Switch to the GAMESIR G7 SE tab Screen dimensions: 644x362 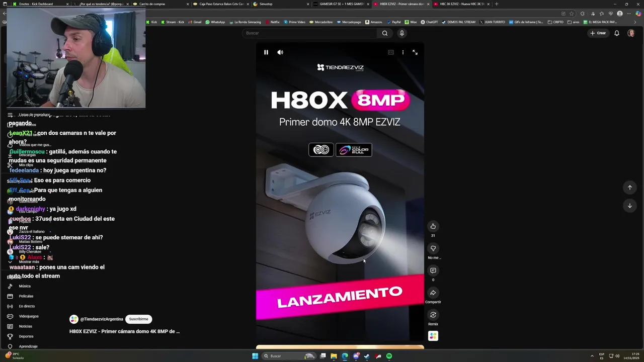click(x=340, y=4)
